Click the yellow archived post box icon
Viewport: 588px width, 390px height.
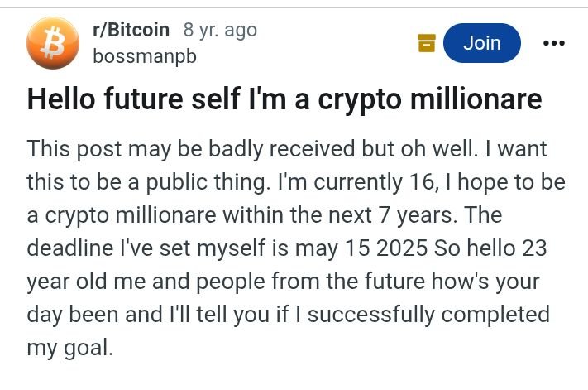pos(427,43)
